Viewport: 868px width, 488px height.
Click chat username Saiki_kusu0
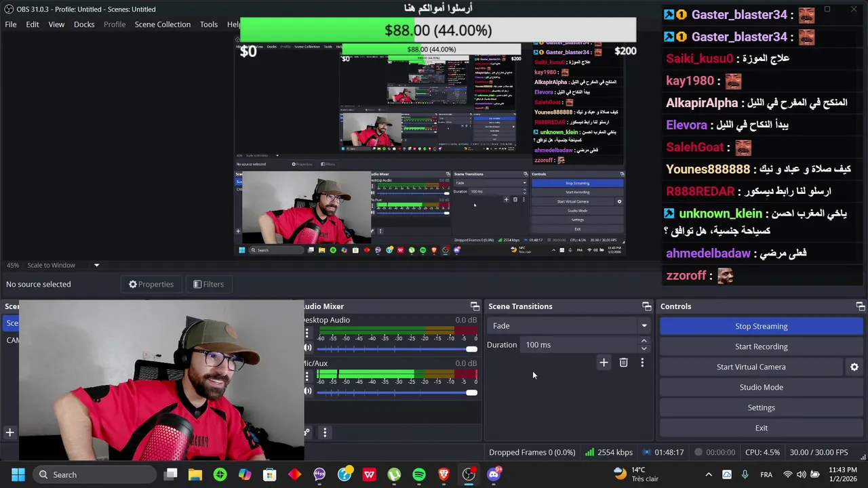tap(699, 58)
